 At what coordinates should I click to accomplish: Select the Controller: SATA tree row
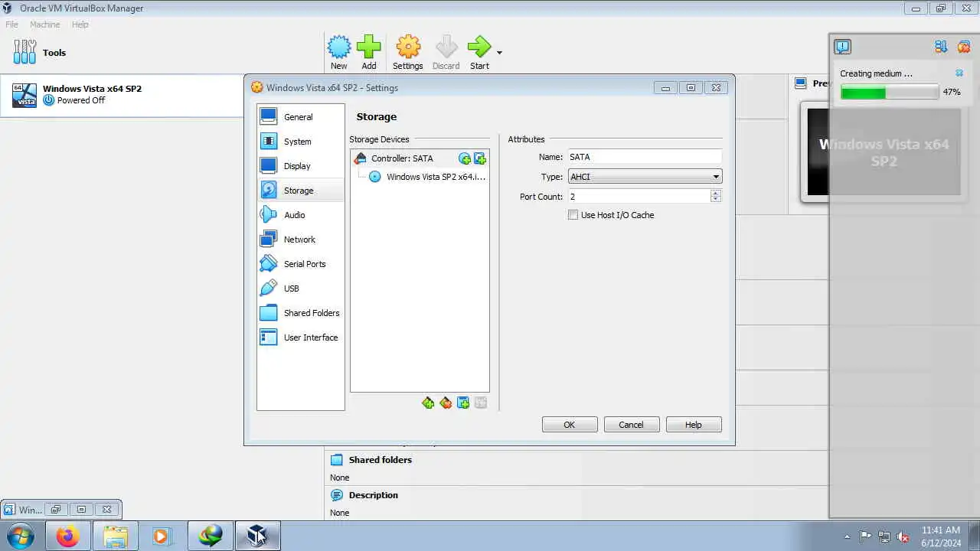coord(420,158)
